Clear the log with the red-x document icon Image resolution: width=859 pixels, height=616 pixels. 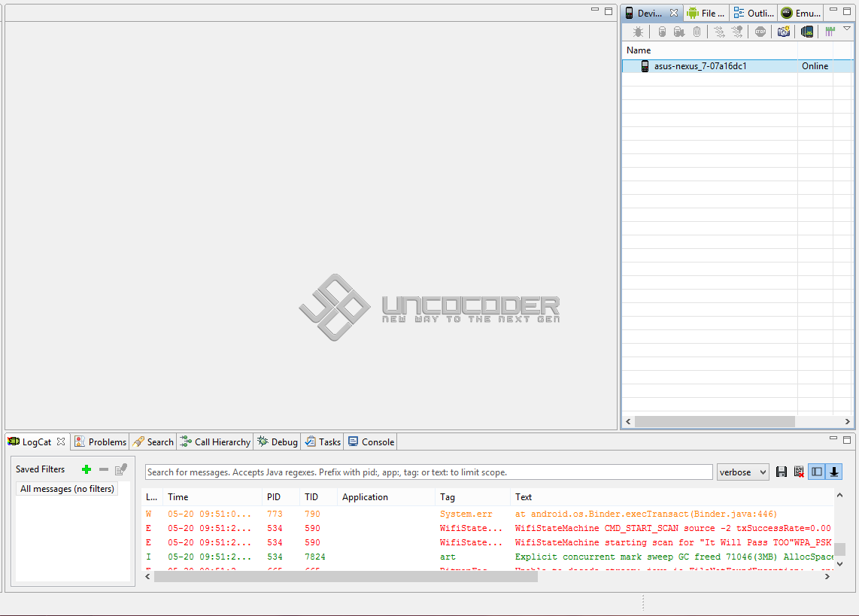tap(800, 472)
